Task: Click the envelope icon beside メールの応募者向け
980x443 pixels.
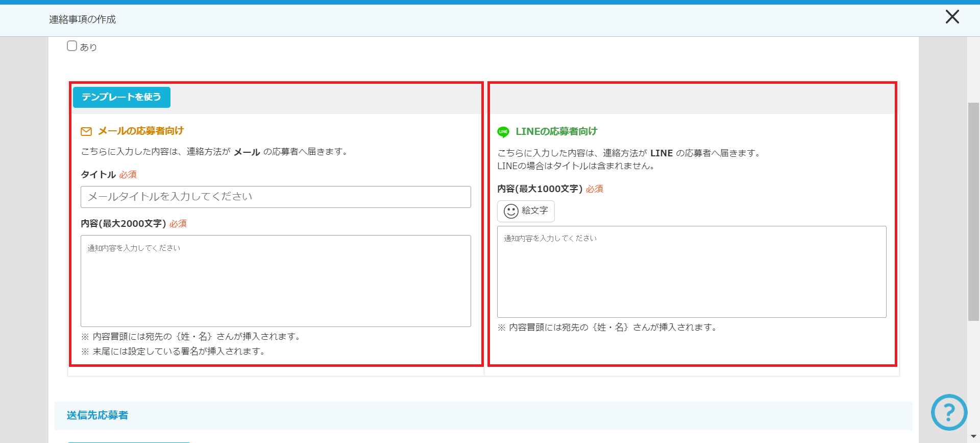Action: (86, 131)
